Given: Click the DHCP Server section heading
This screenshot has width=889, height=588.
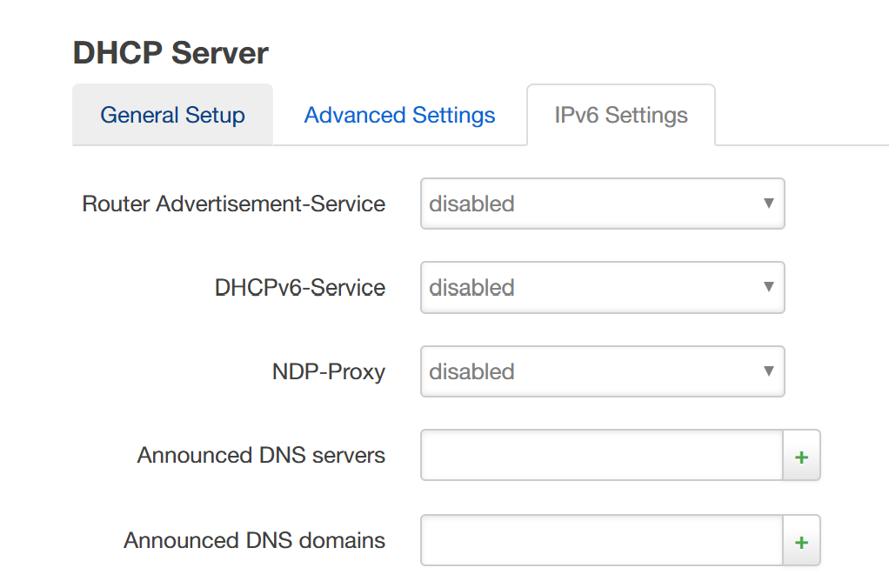Looking at the screenshot, I should tap(170, 53).
